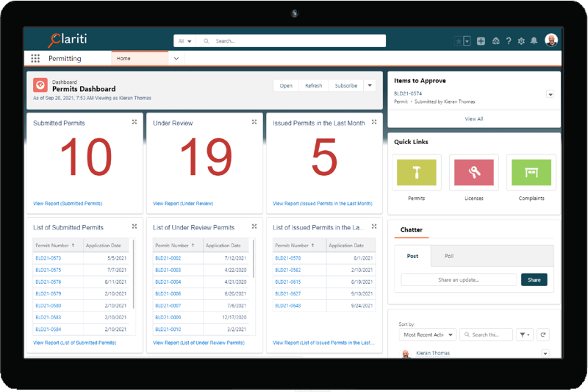Image resolution: width=588 pixels, height=392 pixels.
Task: Click the search magnifier icon
Action: [207, 41]
